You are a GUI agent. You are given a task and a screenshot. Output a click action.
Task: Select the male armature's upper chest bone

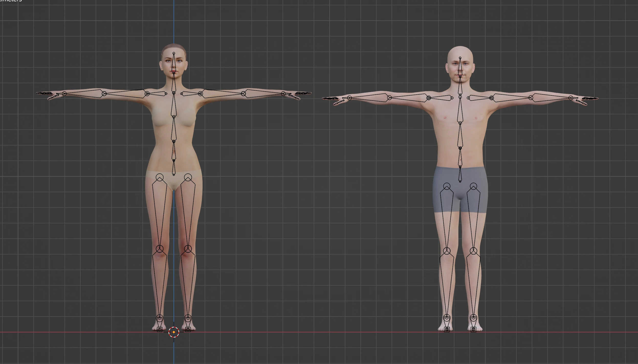coord(460,109)
